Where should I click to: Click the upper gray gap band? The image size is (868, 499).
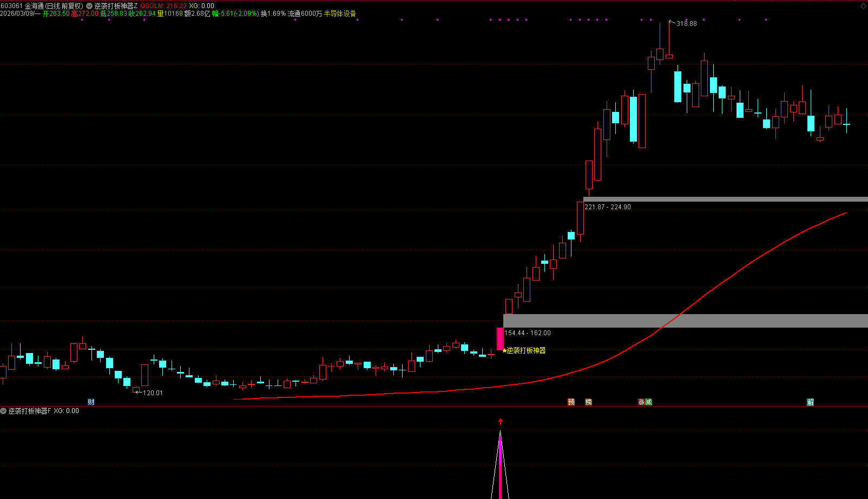point(726,199)
